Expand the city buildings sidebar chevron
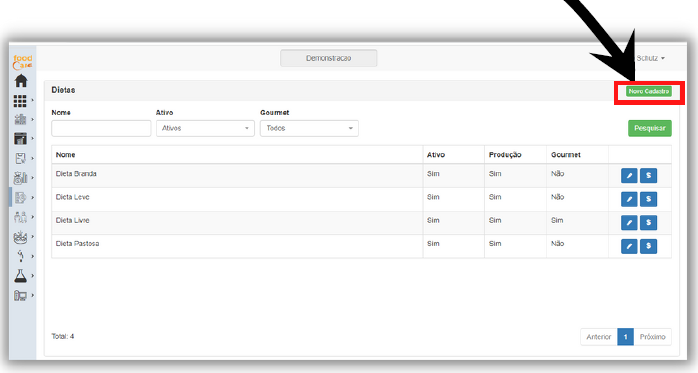This screenshot has height=373, width=698. click(32, 119)
